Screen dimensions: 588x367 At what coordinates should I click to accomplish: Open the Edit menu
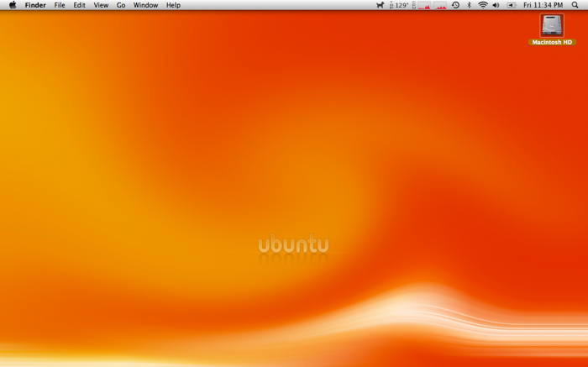(79, 5)
